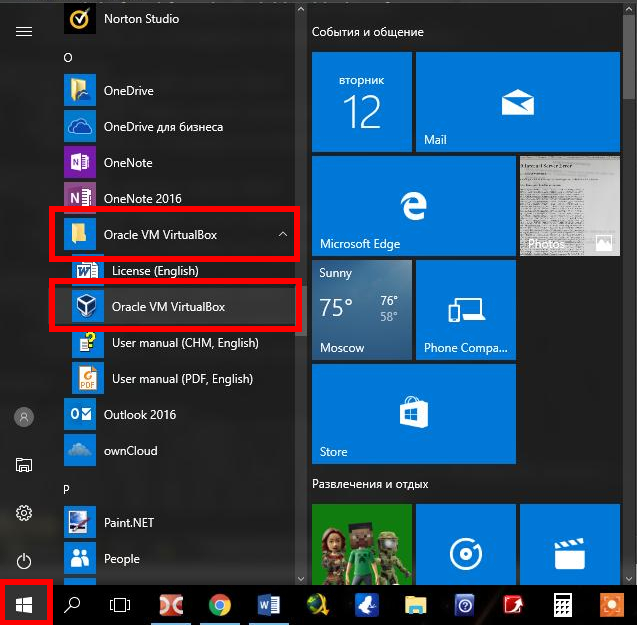
Task: Open File Explorer folder on the taskbar
Action: click(x=416, y=605)
